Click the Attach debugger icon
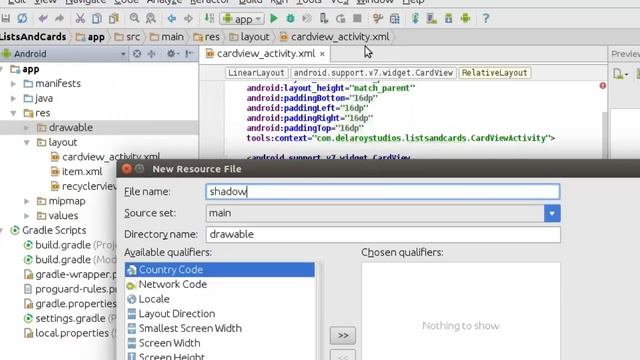This screenshot has height=360, width=640. [x=324, y=18]
